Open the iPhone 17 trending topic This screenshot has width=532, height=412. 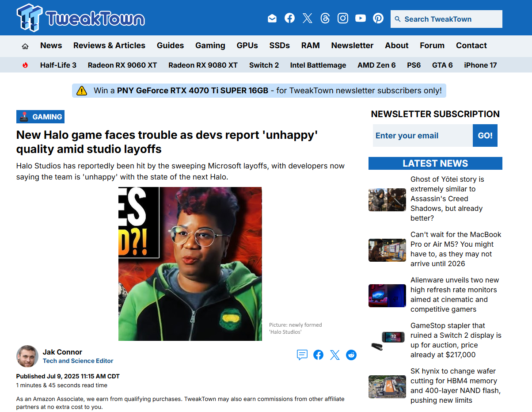pos(480,65)
